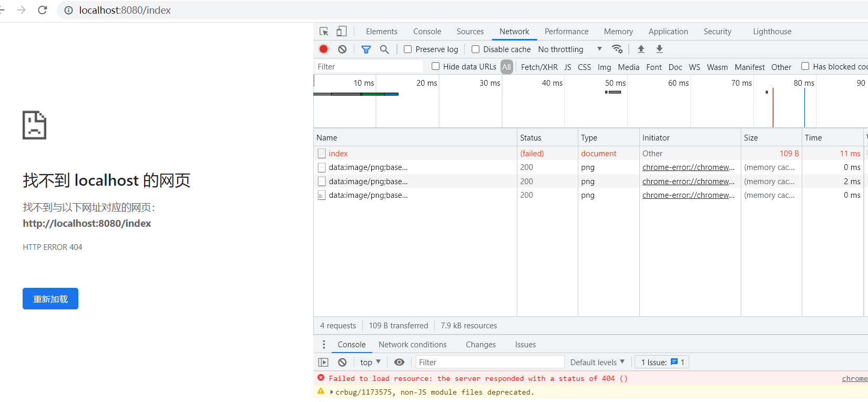Check the Has blocked cookies option
Screen dimensions: 868x402
tap(805, 66)
